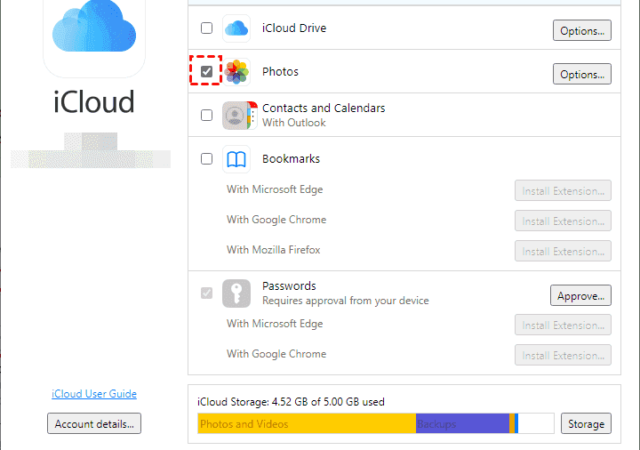Tick the Contacts and Calendars checkbox
Screen dimensions: 640x450
(x=207, y=115)
